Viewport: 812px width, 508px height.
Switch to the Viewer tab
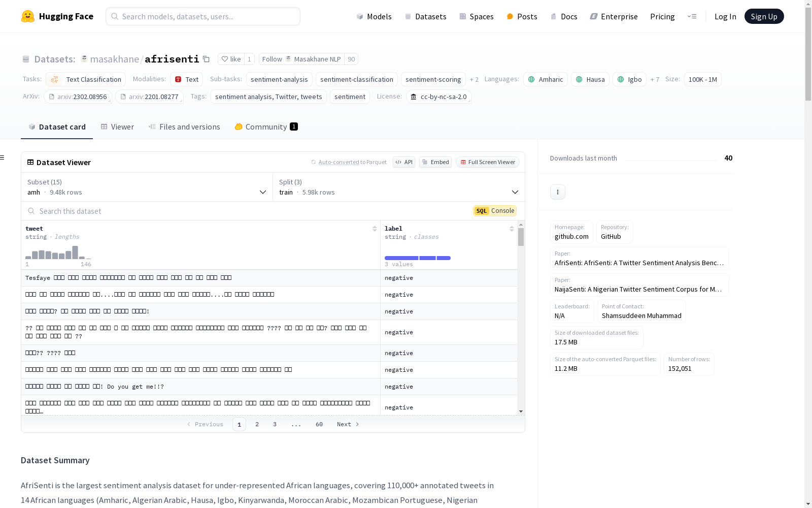117,127
